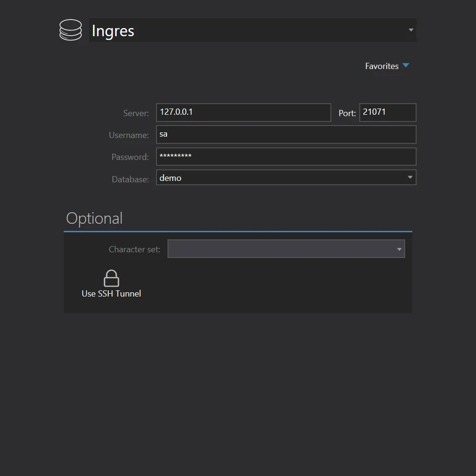The width and height of the screenshot is (476, 476).
Task: Expand the Database dropdown arrow
Action: pyautogui.click(x=410, y=178)
